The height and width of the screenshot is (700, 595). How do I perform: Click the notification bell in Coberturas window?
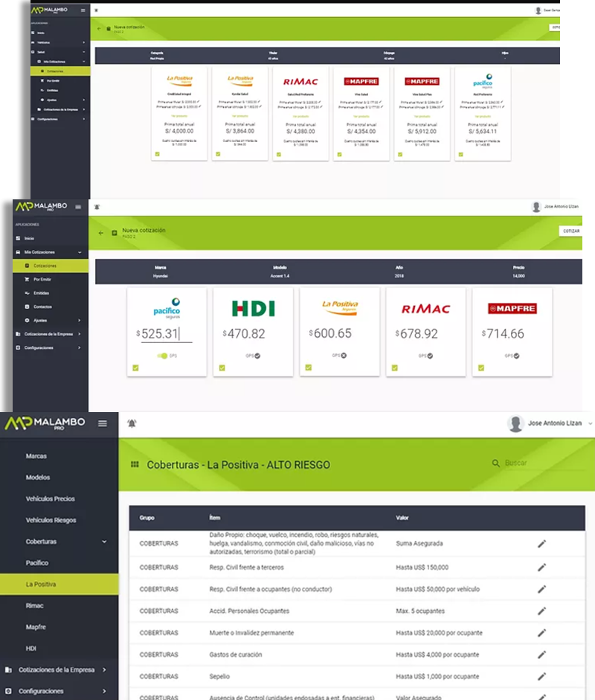tap(132, 423)
